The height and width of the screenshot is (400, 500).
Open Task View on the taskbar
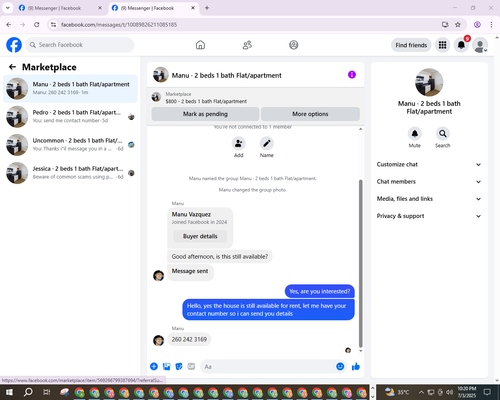click(46, 392)
